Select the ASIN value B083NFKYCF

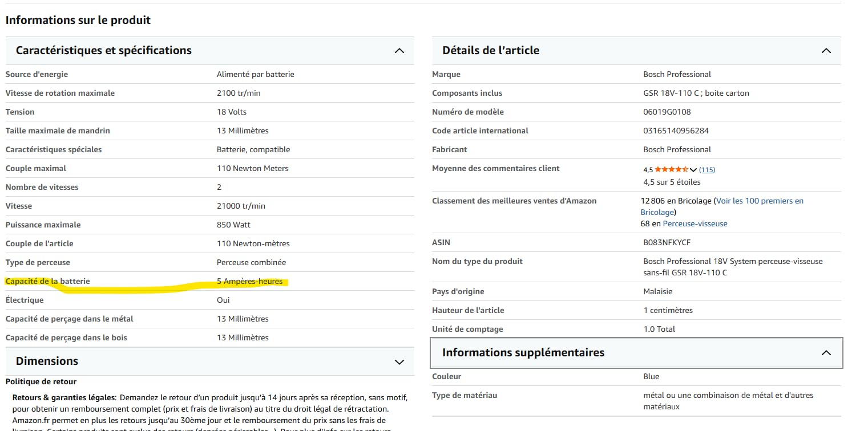pos(667,243)
